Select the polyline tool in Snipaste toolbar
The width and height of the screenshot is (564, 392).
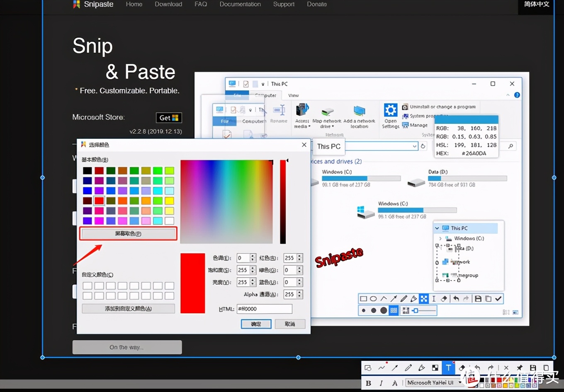point(382,368)
